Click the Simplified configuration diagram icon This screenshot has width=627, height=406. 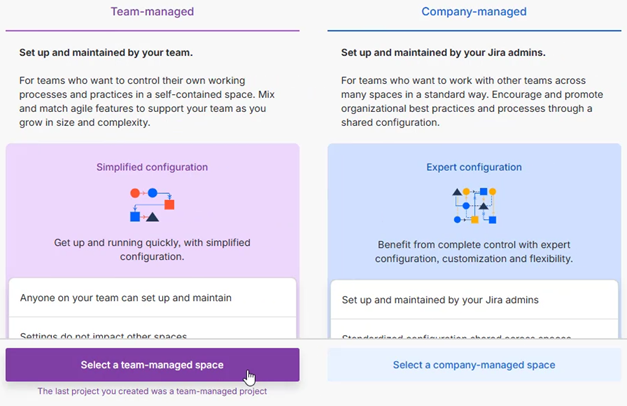(152, 204)
